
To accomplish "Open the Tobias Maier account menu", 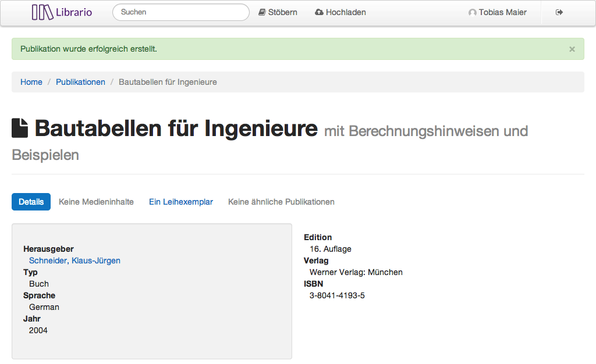I will (x=503, y=12).
